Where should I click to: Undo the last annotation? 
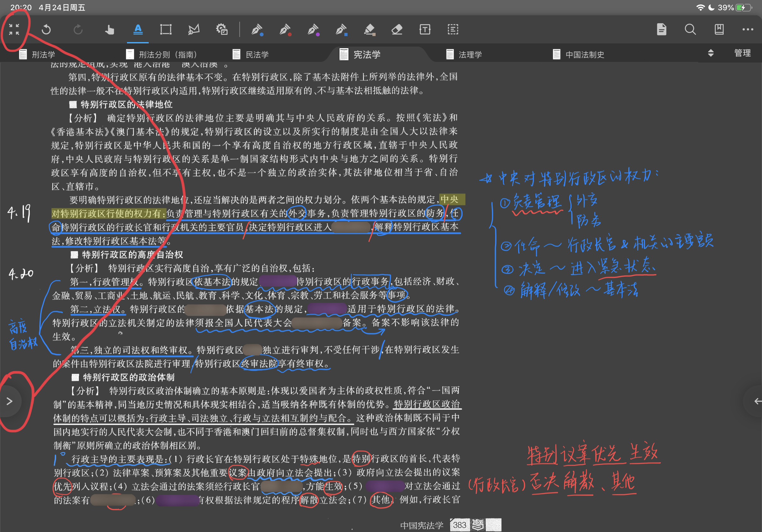(x=47, y=30)
